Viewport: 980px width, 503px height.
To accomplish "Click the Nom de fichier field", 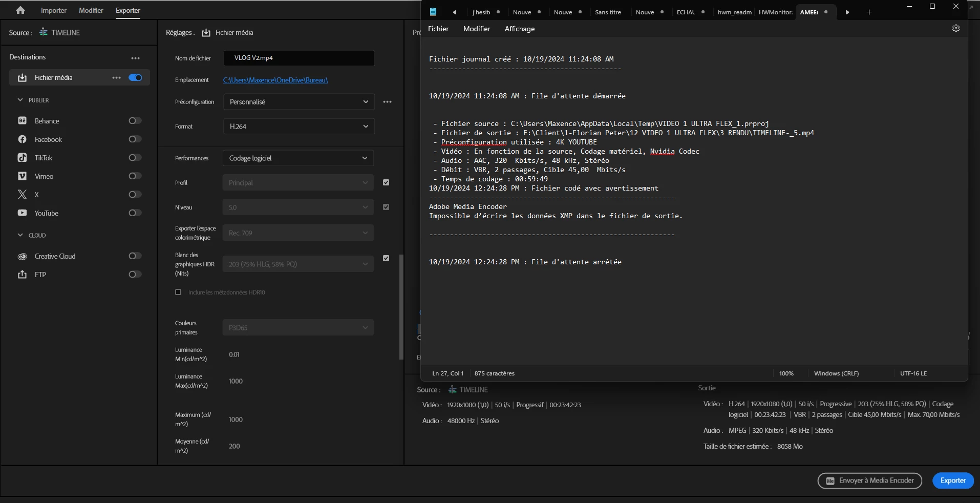I will [x=299, y=58].
